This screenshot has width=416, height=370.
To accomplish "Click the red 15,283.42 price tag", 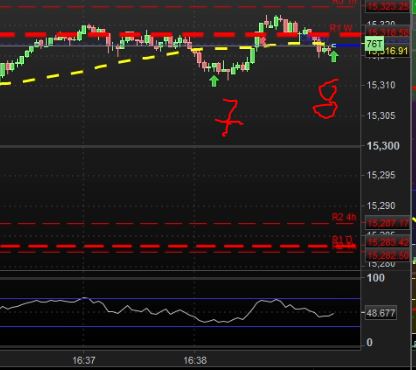I will (x=388, y=242).
